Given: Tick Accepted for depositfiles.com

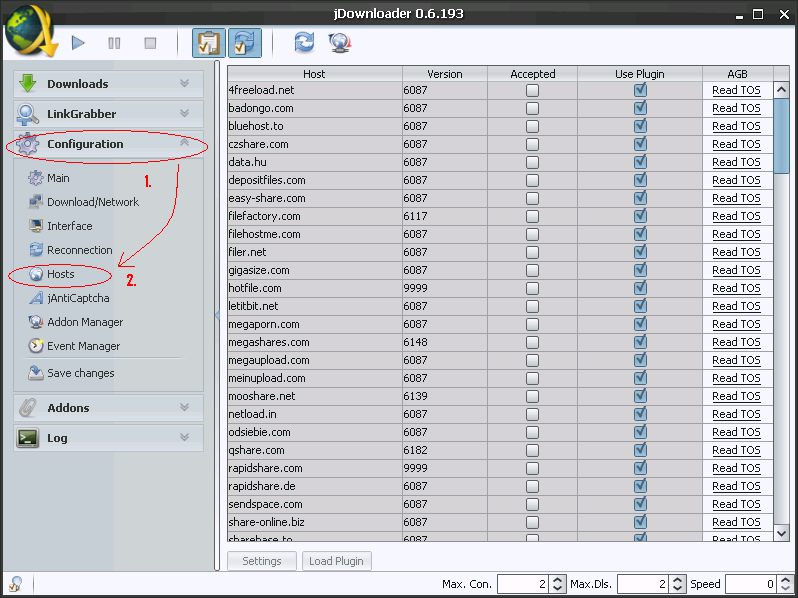Looking at the screenshot, I should [x=532, y=181].
